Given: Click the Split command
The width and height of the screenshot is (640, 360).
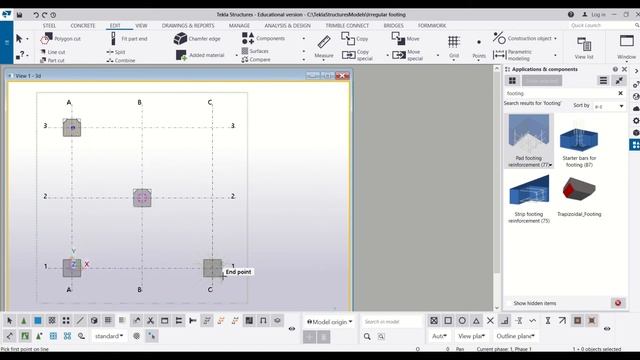Looking at the screenshot, I should pos(116,52).
